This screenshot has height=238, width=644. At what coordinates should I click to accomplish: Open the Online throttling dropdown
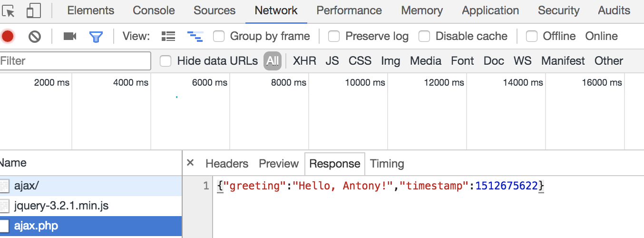(601, 36)
